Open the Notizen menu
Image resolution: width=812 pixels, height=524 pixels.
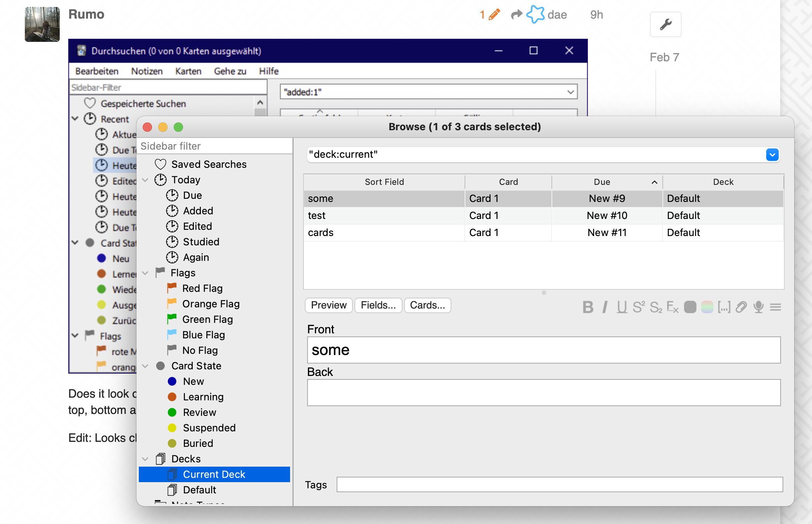click(147, 71)
